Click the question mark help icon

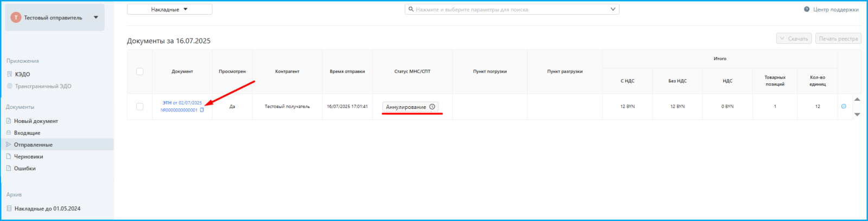[x=807, y=9]
